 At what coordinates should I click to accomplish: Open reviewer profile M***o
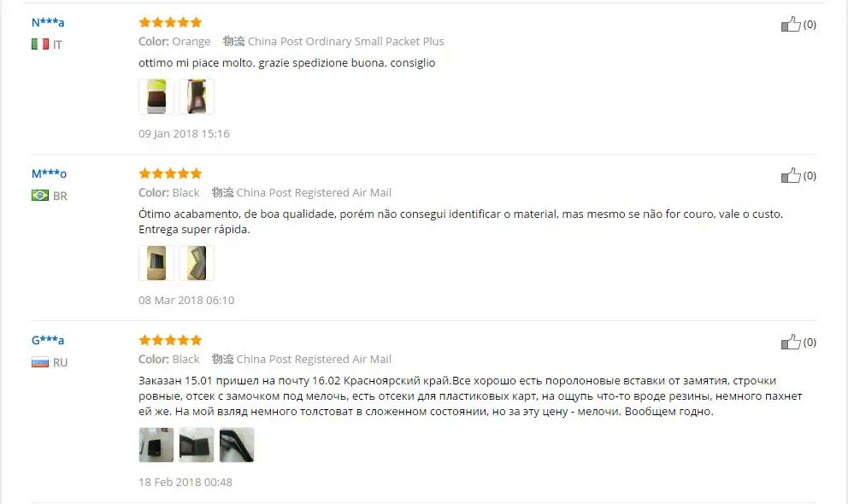(x=49, y=173)
